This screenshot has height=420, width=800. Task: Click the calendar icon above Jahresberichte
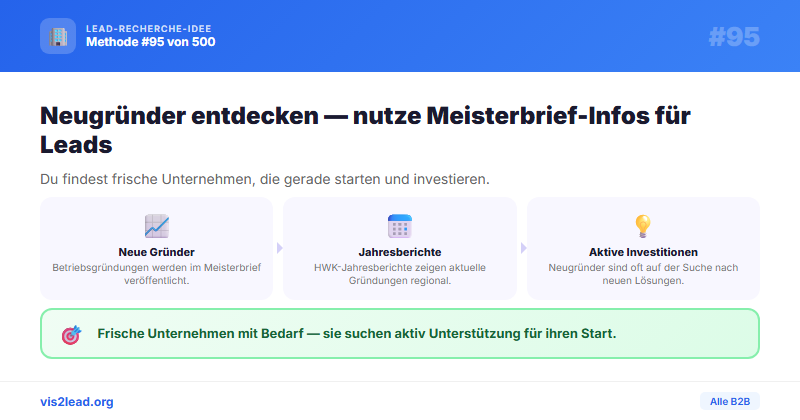(399, 226)
